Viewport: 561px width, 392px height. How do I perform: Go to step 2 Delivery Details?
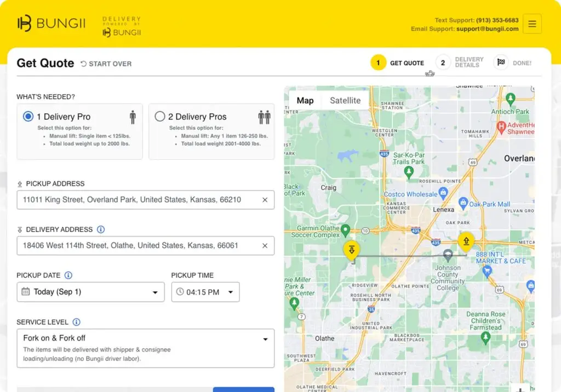pos(460,62)
